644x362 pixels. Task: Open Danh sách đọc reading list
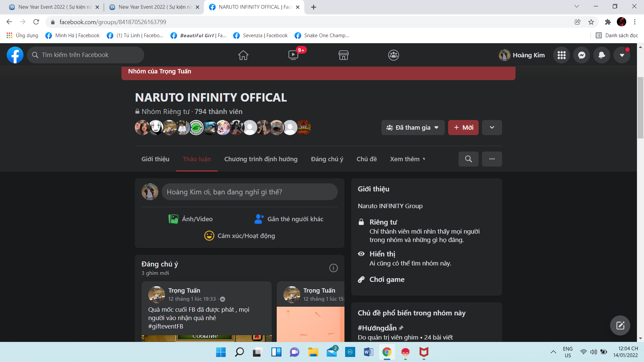pos(617,36)
